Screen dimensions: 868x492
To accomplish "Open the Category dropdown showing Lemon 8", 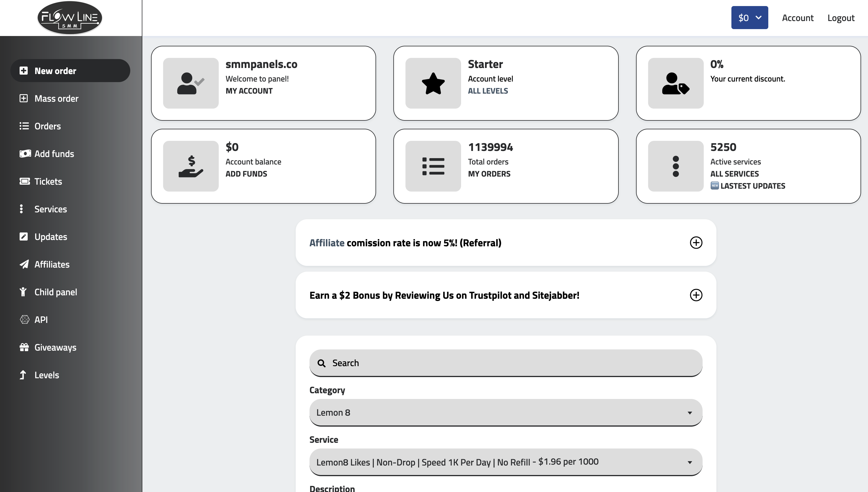I will point(506,412).
